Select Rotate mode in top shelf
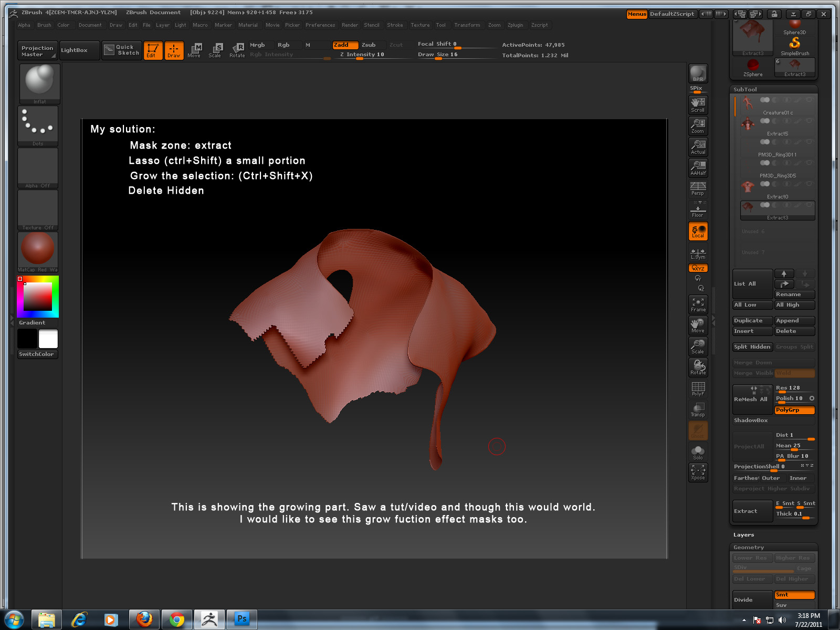Image resolution: width=840 pixels, height=630 pixels. click(237, 50)
